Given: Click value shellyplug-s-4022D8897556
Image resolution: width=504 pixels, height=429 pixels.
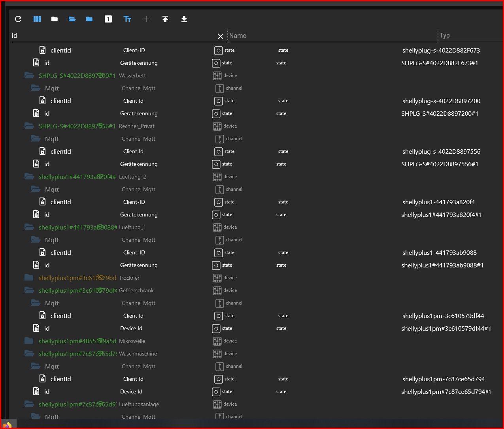Looking at the screenshot, I should click(442, 151).
